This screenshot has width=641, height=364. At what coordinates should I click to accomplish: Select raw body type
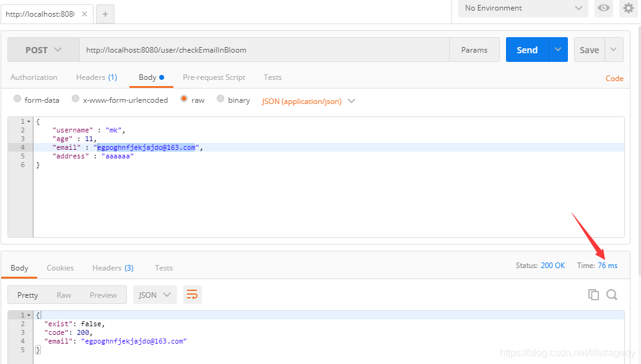click(x=184, y=99)
